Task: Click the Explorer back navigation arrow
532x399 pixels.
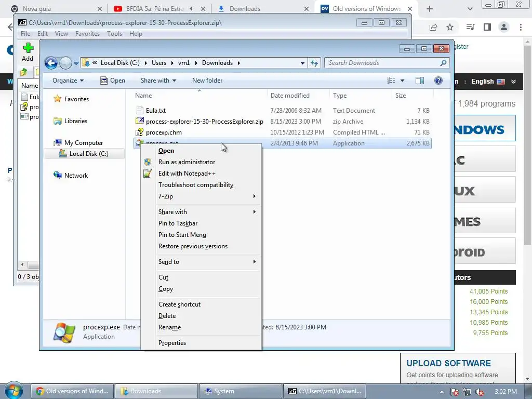Action: (51, 63)
